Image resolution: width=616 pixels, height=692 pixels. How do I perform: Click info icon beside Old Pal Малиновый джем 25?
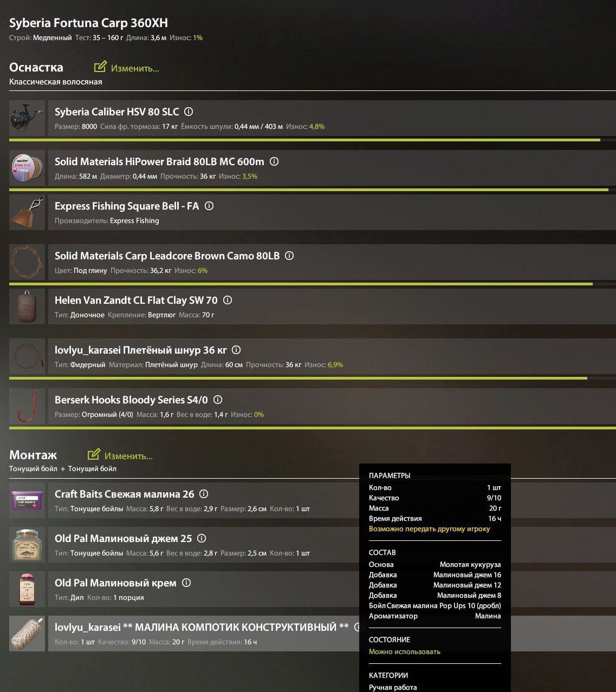(202, 538)
